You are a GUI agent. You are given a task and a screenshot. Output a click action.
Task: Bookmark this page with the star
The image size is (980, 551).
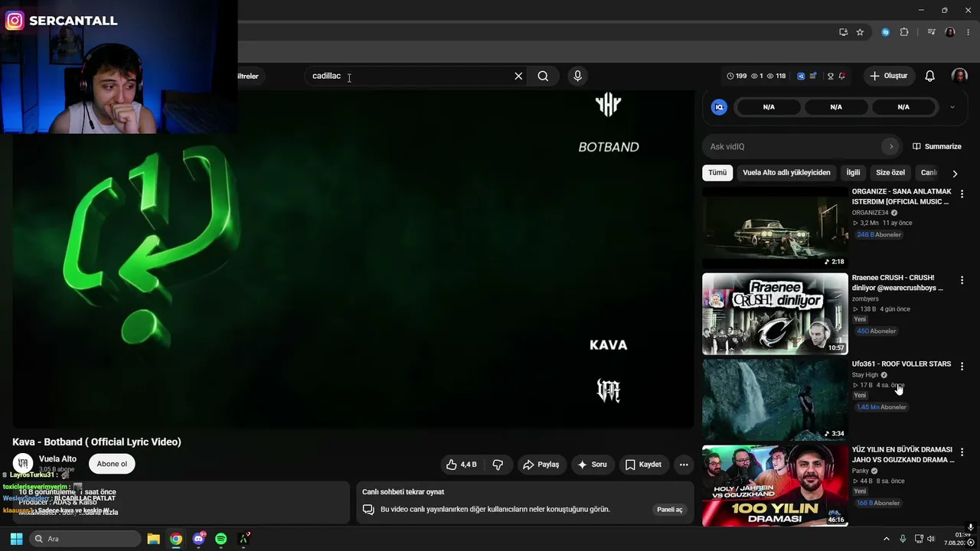tap(860, 32)
